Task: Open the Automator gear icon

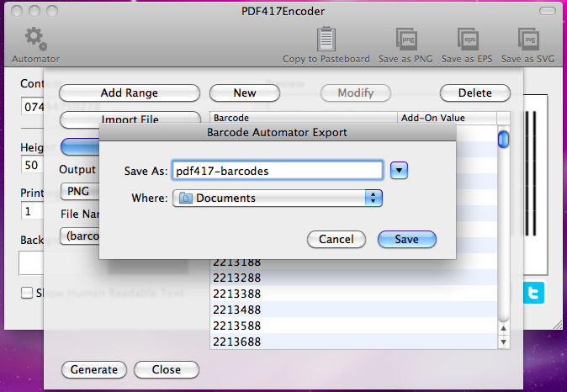Action: (x=35, y=39)
